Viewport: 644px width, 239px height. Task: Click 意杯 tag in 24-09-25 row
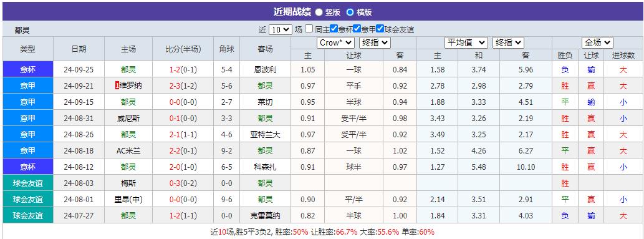(28, 70)
